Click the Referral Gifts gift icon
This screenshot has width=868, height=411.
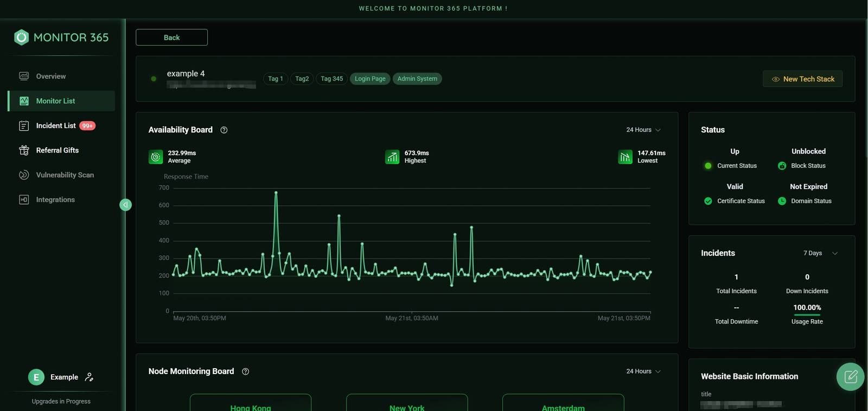click(24, 150)
